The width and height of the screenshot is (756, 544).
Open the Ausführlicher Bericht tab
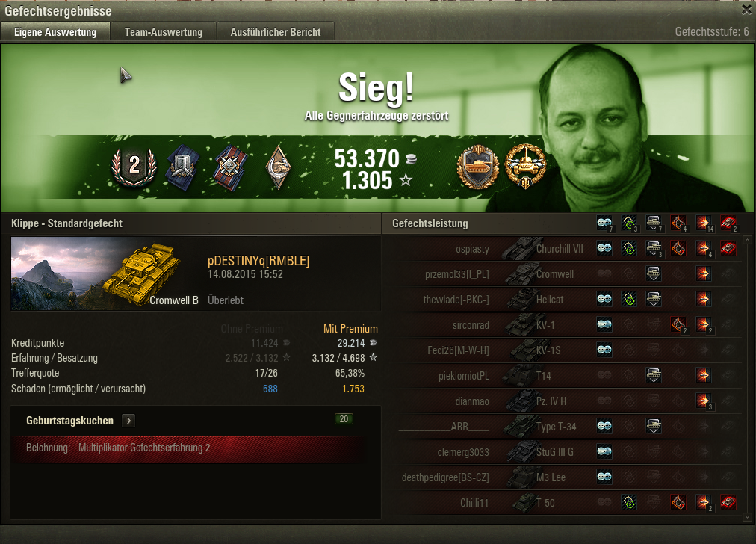(x=276, y=32)
